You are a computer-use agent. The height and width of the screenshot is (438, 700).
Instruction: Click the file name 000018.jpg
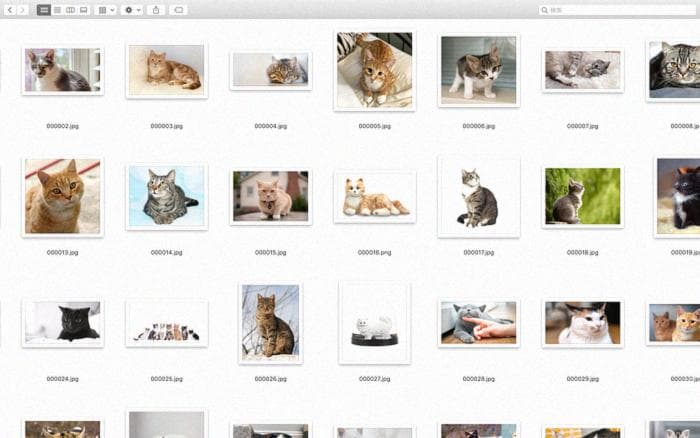583,253
